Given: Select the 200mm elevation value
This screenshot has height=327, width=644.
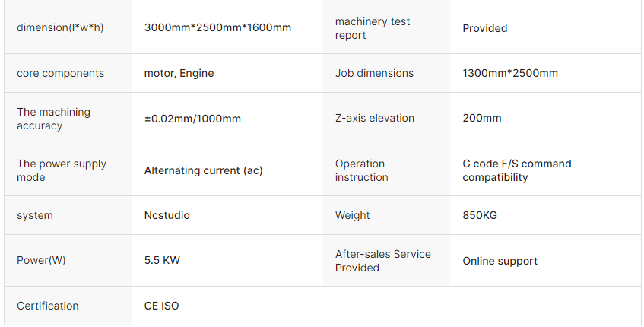Looking at the screenshot, I should point(482,119).
